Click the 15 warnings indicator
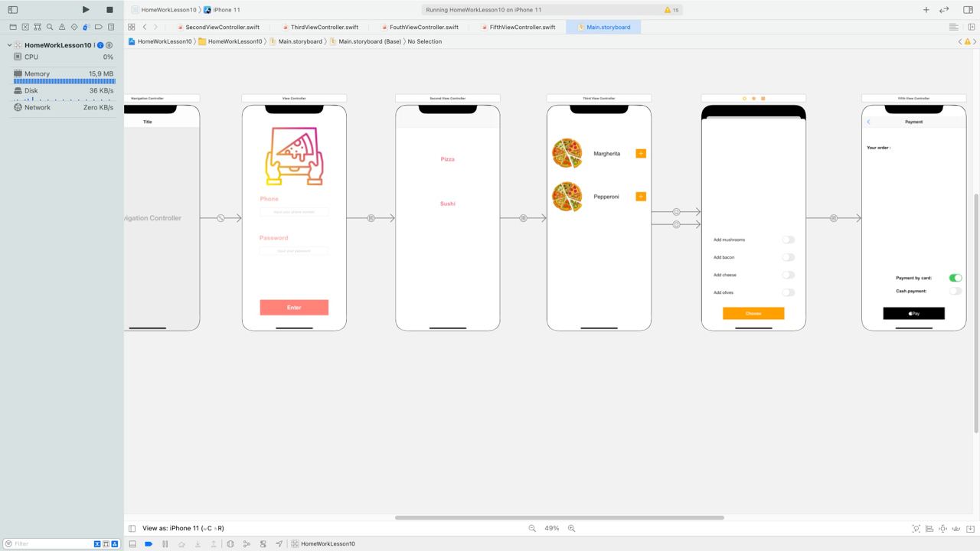The width and height of the screenshot is (980, 551). (671, 10)
